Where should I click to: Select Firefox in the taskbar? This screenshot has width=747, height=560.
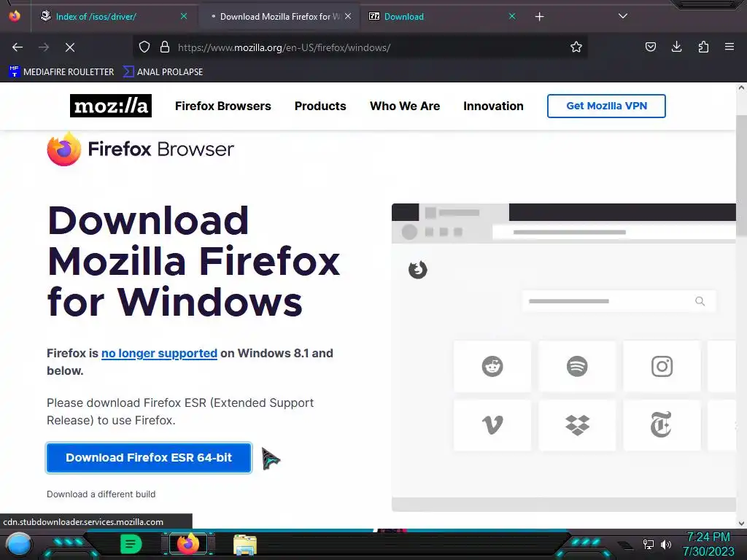187,544
